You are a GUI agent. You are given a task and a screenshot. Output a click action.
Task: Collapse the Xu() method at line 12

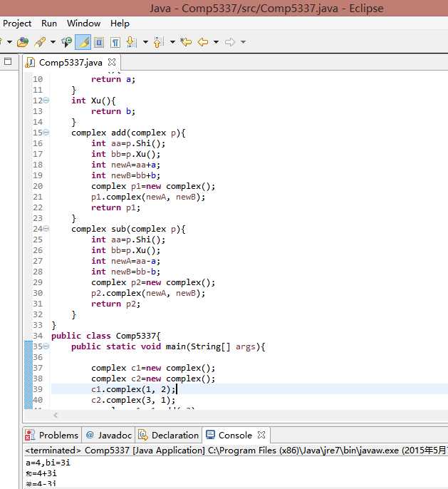(x=46, y=100)
